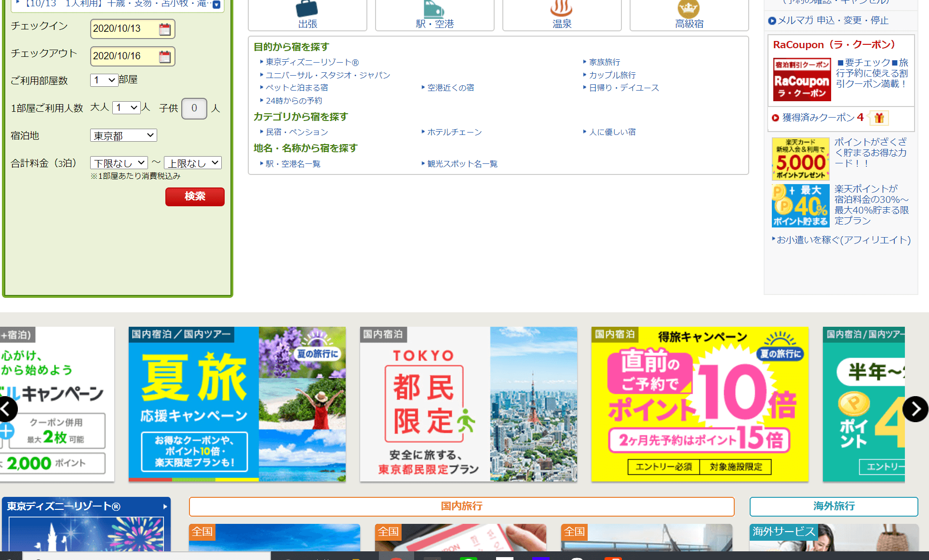The width and height of the screenshot is (929, 560).
Task: Open ペットと泊まる宿 link
Action: pyautogui.click(x=296, y=88)
